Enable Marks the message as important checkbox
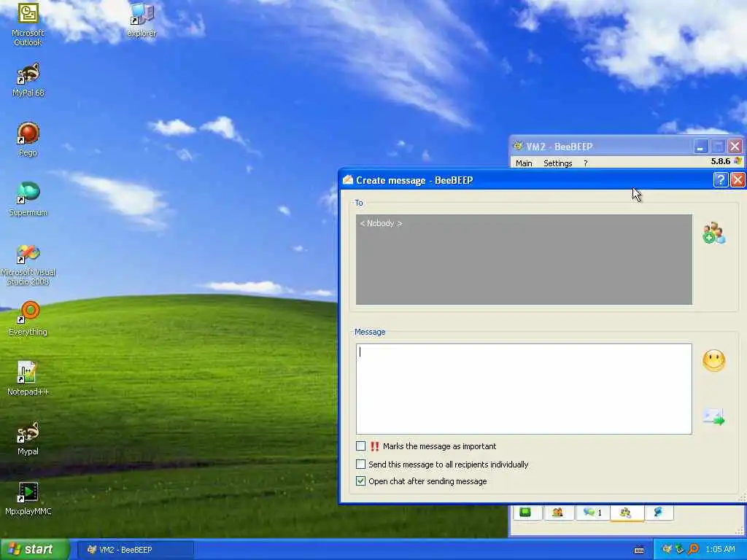The image size is (747, 560). (360, 446)
